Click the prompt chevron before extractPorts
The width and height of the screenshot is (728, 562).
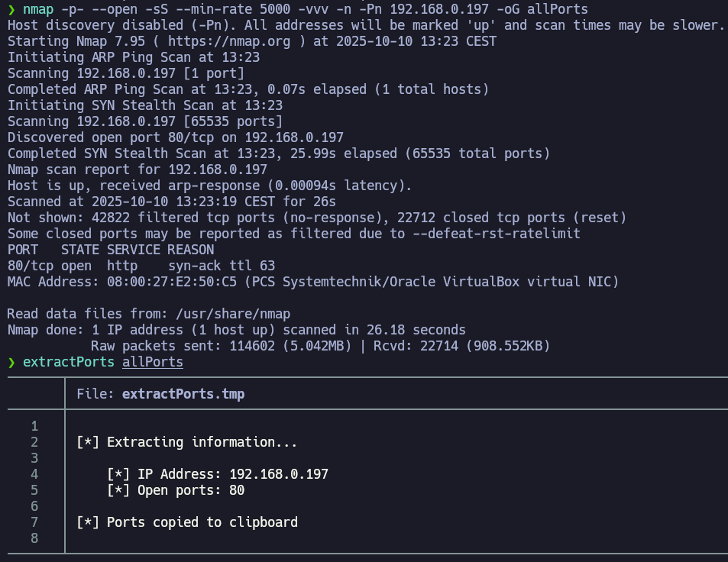tap(11, 362)
